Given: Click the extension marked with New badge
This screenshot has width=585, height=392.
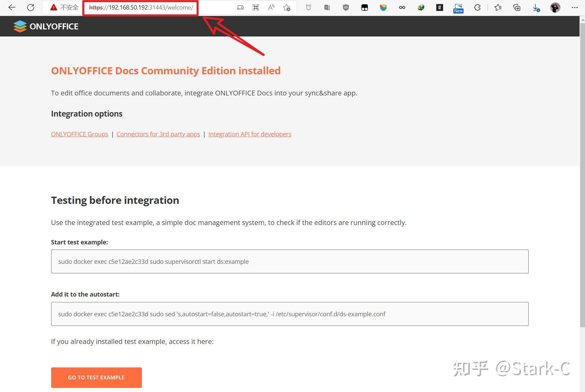Looking at the screenshot, I should pyautogui.click(x=458, y=7).
